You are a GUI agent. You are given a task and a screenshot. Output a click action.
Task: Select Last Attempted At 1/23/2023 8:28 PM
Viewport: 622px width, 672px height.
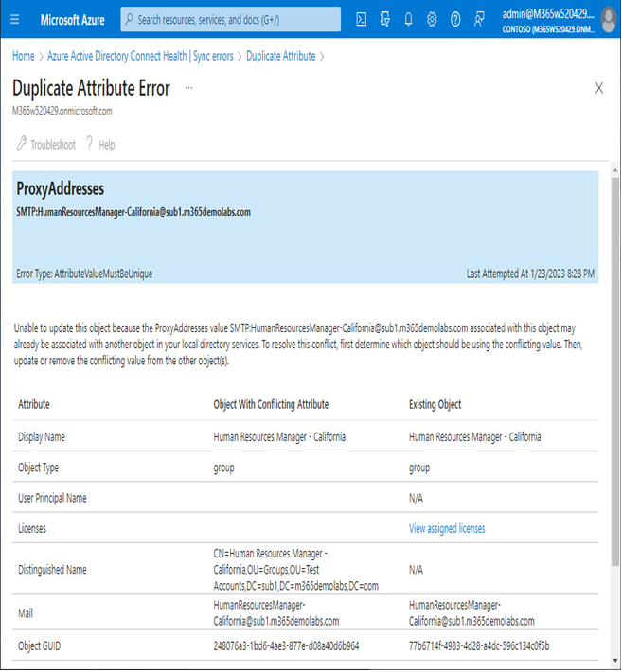coord(530,274)
